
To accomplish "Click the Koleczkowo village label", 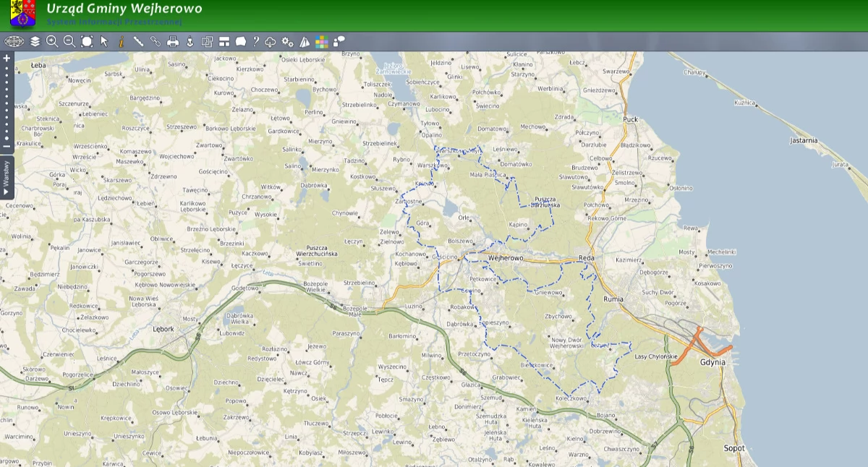I will [x=571, y=398].
